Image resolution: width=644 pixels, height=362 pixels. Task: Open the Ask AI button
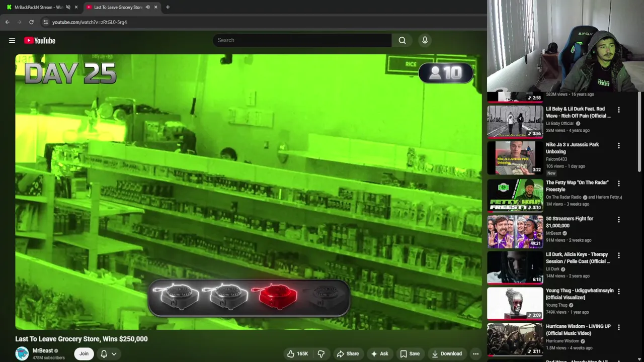(379, 353)
